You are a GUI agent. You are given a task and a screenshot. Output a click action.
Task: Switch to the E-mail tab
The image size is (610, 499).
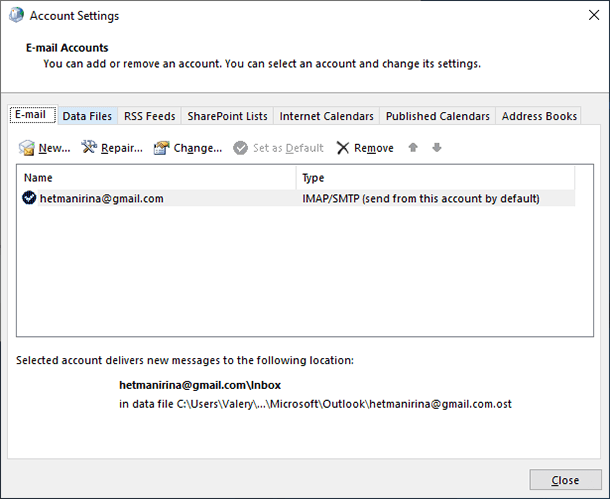33,114
